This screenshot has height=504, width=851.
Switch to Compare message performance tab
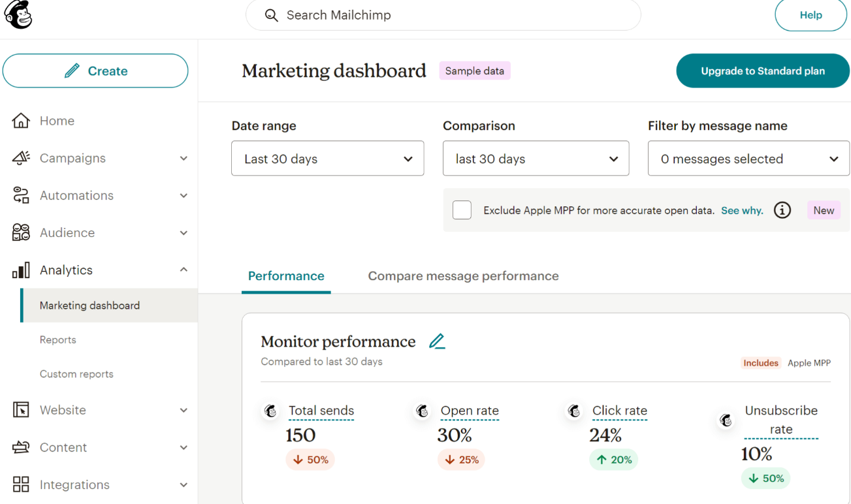(x=463, y=276)
